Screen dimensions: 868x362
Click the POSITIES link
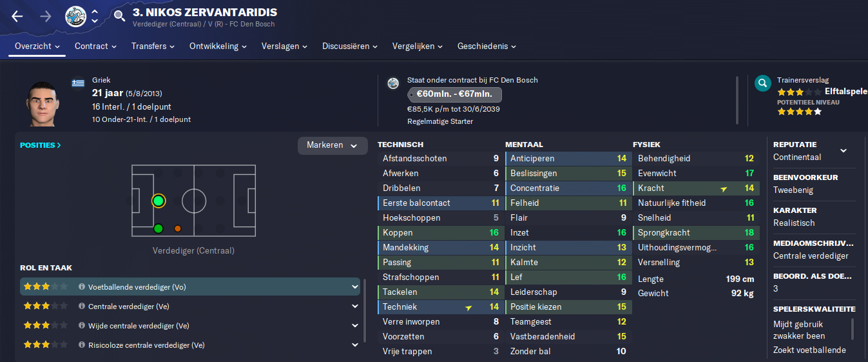tap(41, 145)
